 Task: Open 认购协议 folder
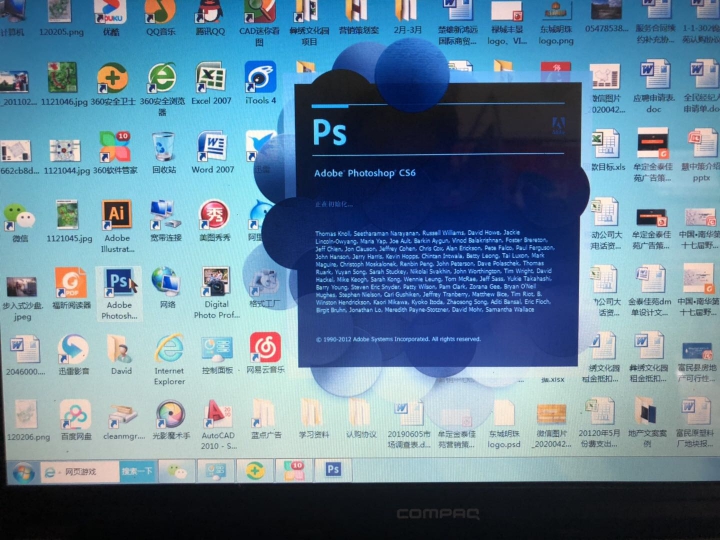(361, 418)
